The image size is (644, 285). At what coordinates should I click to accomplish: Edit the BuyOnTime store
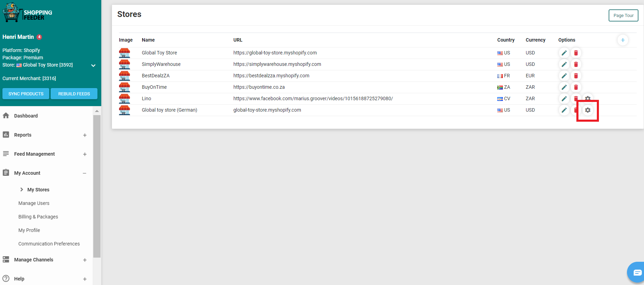click(x=564, y=87)
